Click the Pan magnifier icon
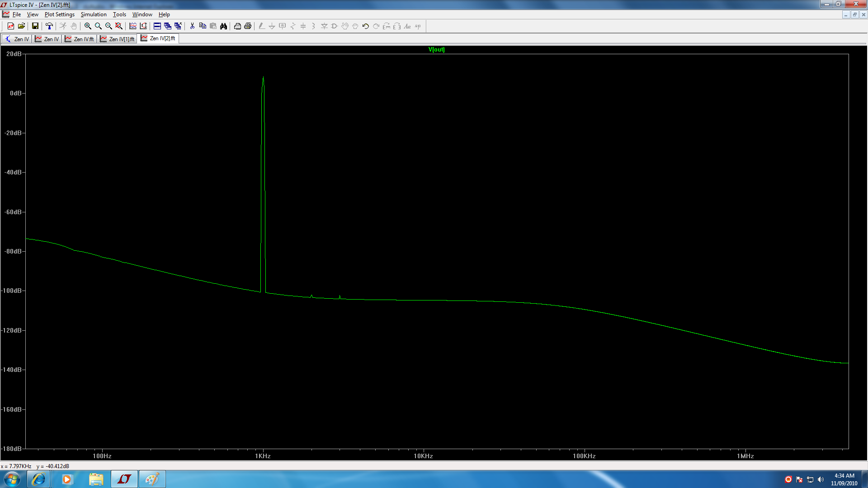Screen dimensions: 868x488 (x=98, y=26)
